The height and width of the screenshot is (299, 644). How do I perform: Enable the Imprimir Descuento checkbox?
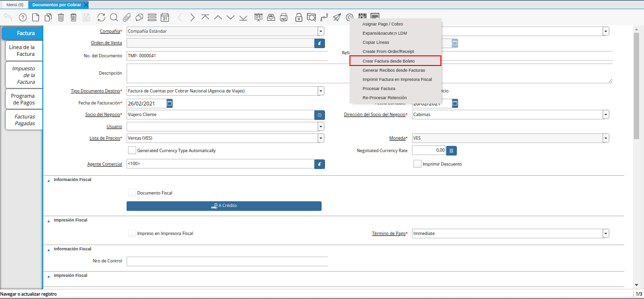(417, 164)
